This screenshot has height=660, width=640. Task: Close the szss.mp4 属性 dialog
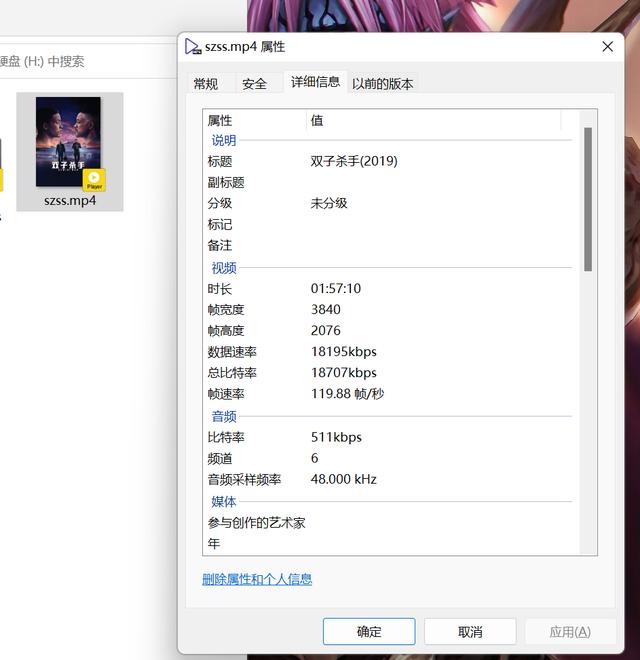coord(608,46)
